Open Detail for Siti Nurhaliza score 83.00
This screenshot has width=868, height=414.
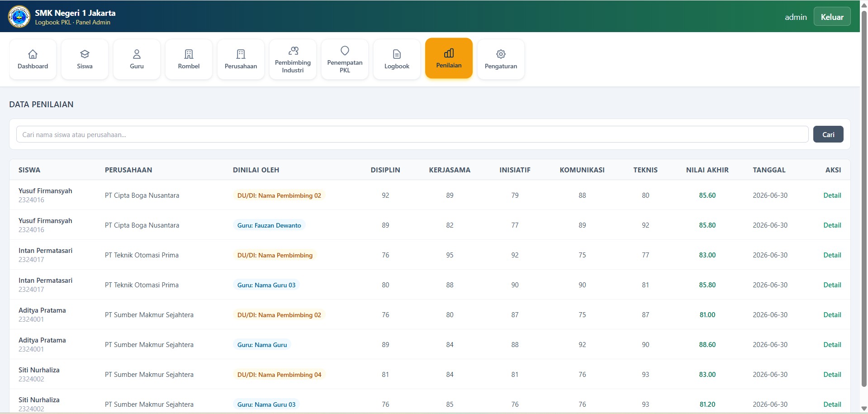pyautogui.click(x=832, y=375)
